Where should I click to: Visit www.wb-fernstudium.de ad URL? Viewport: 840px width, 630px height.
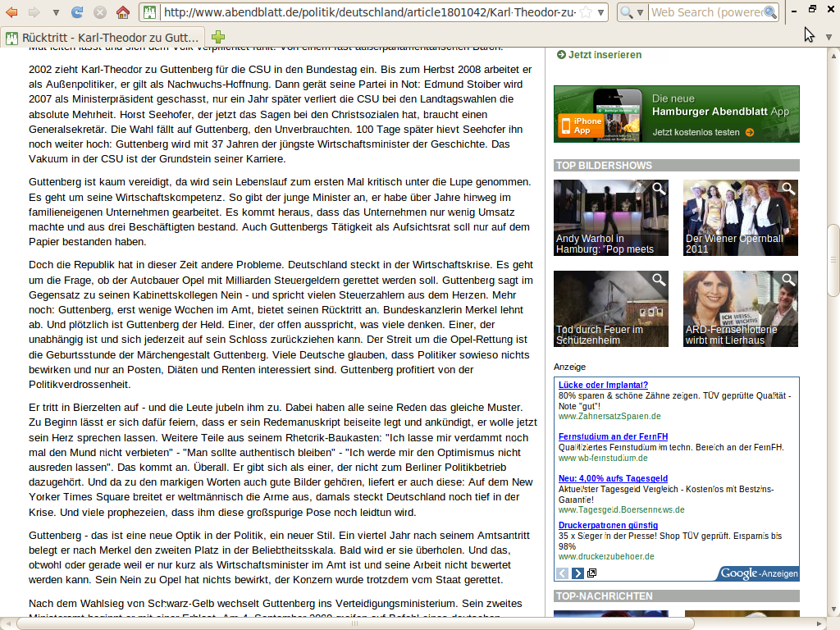coord(603,458)
